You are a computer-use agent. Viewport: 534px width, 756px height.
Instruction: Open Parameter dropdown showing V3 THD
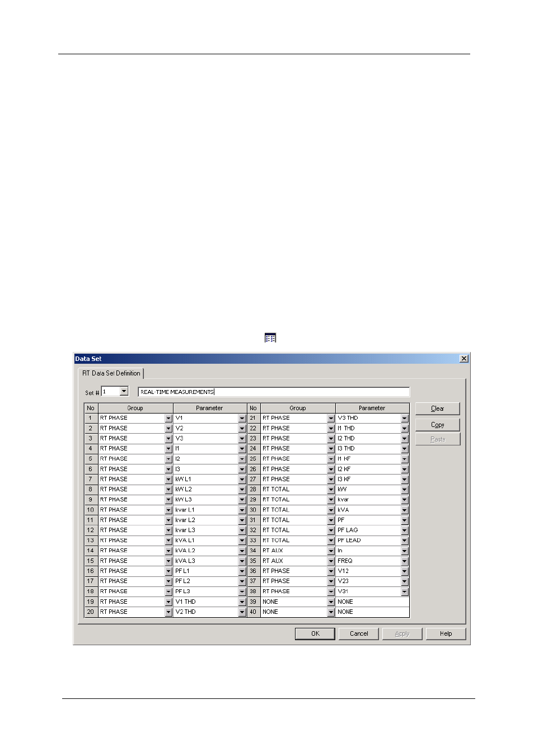coord(405,419)
